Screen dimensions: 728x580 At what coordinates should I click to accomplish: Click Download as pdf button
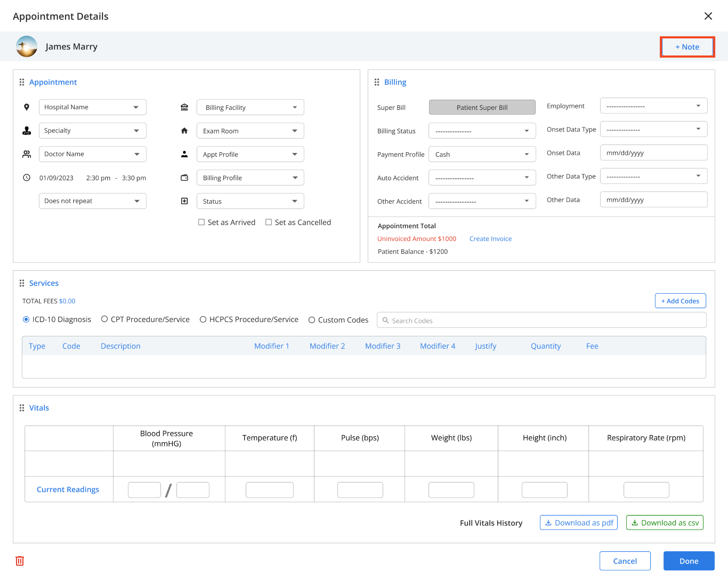579,522
